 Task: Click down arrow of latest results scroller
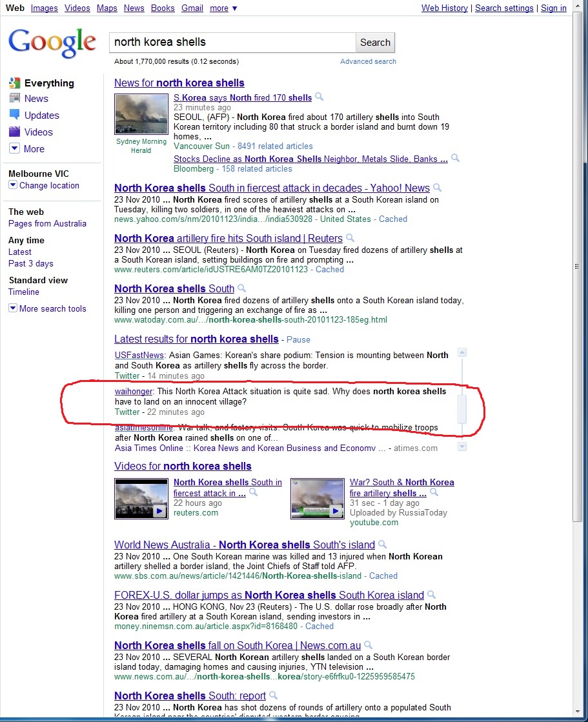click(462, 446)
